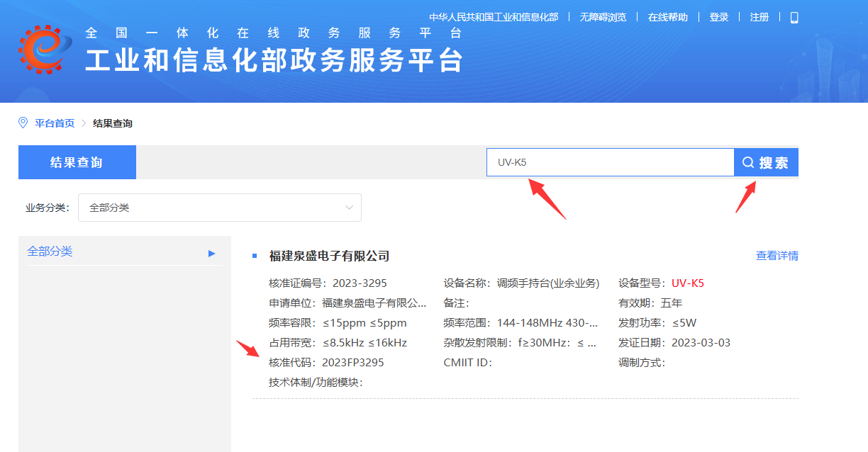Viewport: 868px width, 452px height.
Task: Click 发射功率 ≤5W text
Action: pyautogui.click(x=657, y=323)
